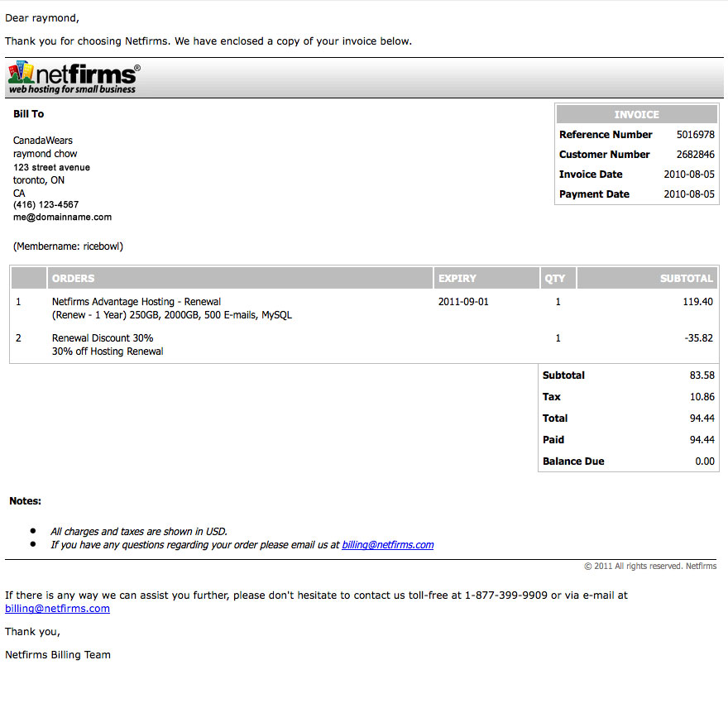Viewport: 728px width, 703px height.
Task: Select the customer number 2682846
Action: point(695,155)
